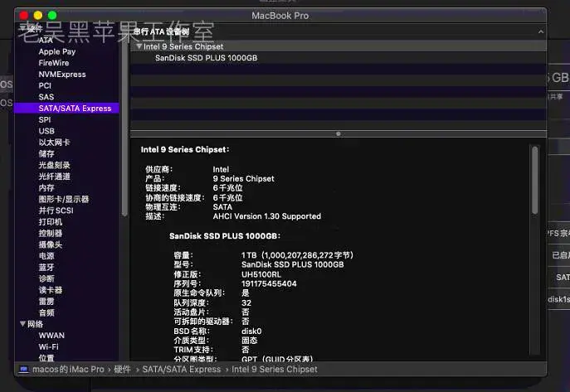Viewport: 570px width, 392px height.
Task: Open 诊断 category
Action: click(46, 278)
